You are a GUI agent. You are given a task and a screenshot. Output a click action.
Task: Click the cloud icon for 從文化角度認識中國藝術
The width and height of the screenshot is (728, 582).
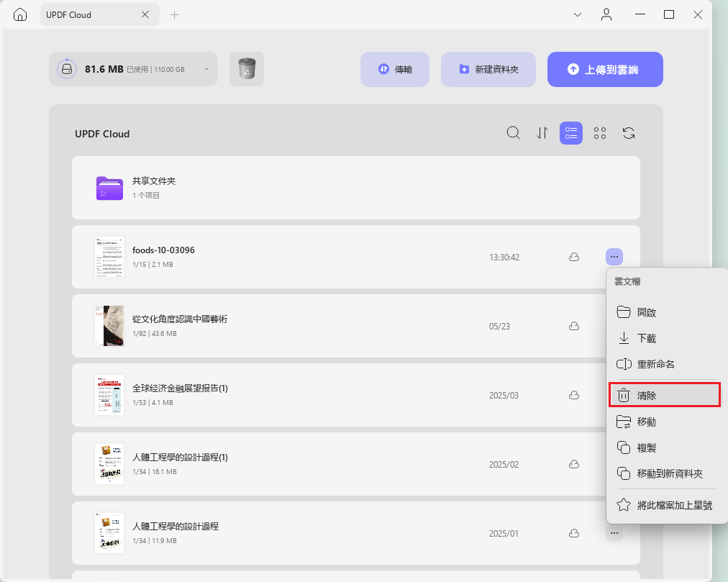pyautogui.click(x=574, y=326)
